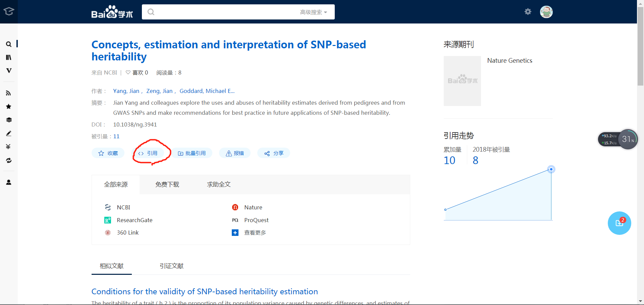Click the 来自 NCBI source text
Image resolution: width=644 pixels, height=305 pixels.
(104, 72)
